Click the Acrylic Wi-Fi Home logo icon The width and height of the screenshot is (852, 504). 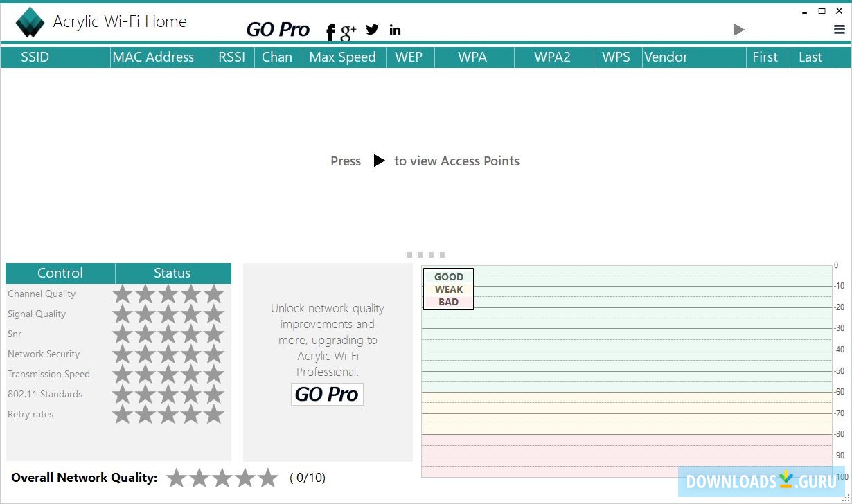(x=30, y=22)
